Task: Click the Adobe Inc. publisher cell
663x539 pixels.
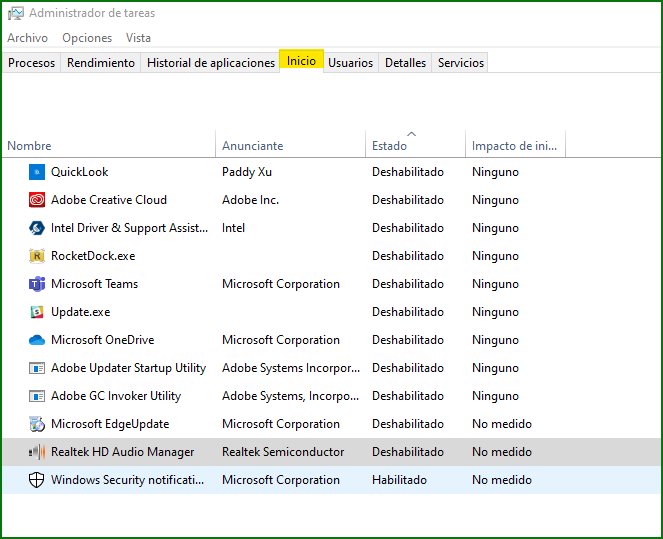Action: tap(250, 200)
